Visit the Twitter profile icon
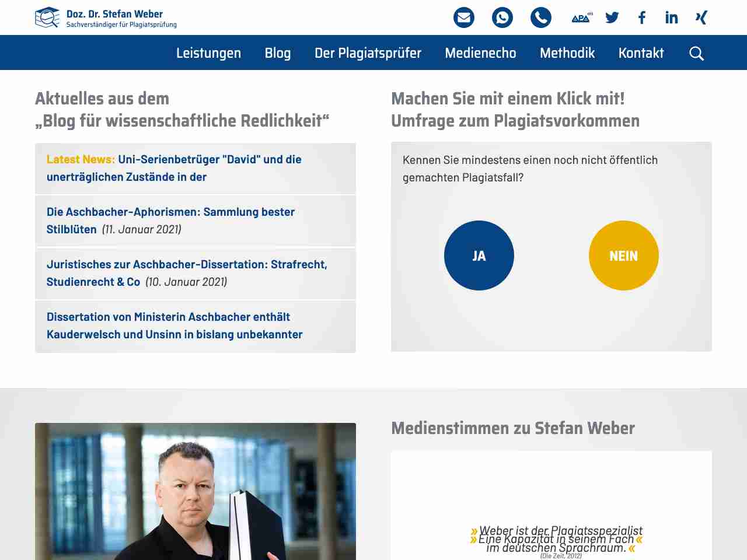 tap(612, 17)
